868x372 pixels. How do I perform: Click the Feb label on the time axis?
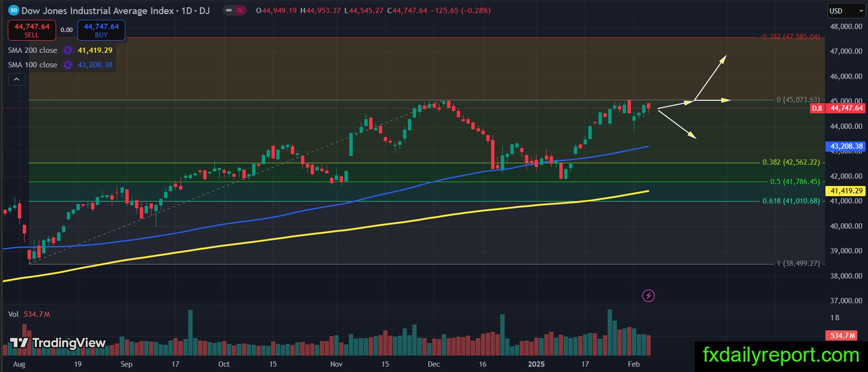[x=634, y=364]
